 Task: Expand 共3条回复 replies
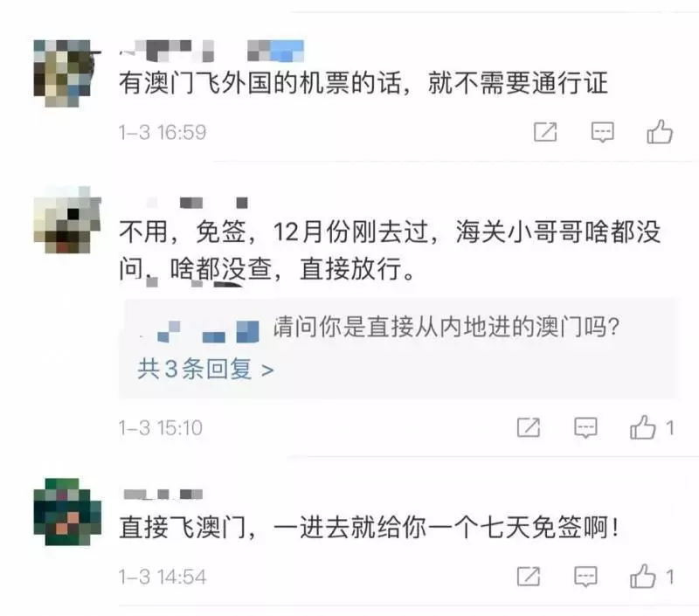205,369
